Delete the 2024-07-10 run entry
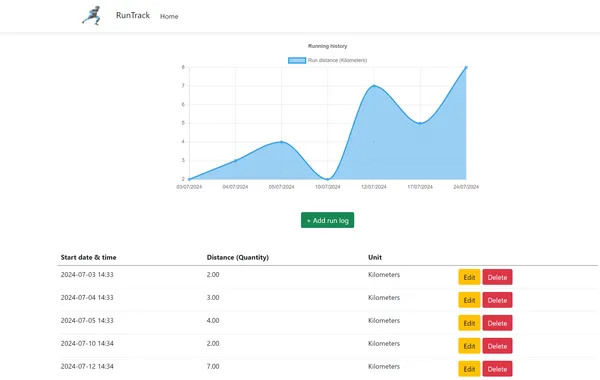Viewport: 600px width, 380px height. point(497,346)
